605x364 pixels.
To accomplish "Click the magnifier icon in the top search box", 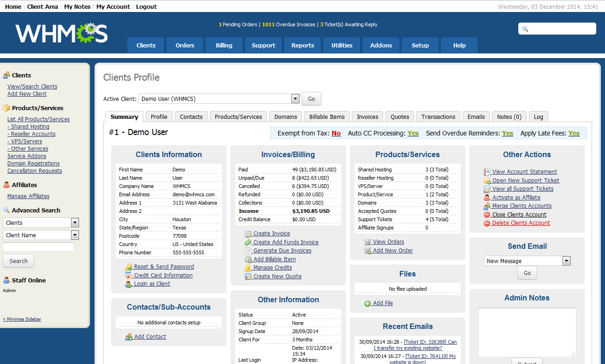I will point(525,29).
